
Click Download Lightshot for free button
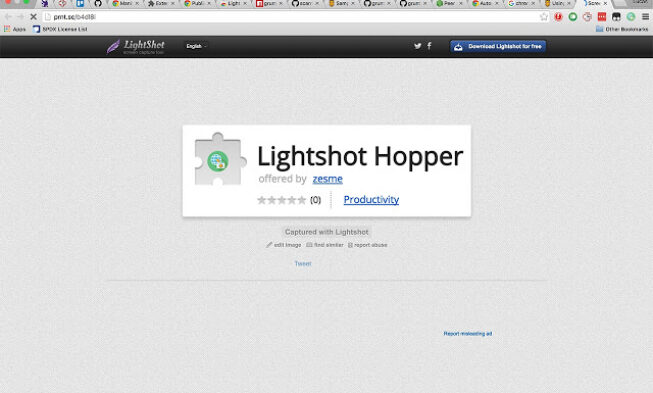click(x=498, y=46)
